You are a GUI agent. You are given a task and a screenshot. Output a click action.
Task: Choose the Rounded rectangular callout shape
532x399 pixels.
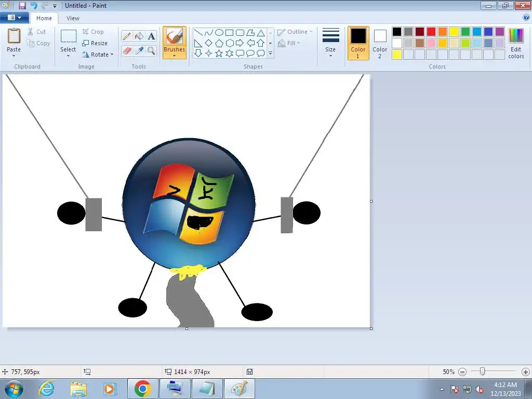[x=240, y=54]
